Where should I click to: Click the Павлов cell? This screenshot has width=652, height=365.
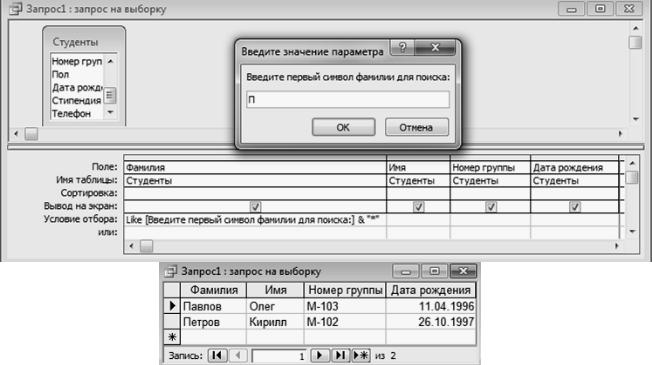pos(213,306)
